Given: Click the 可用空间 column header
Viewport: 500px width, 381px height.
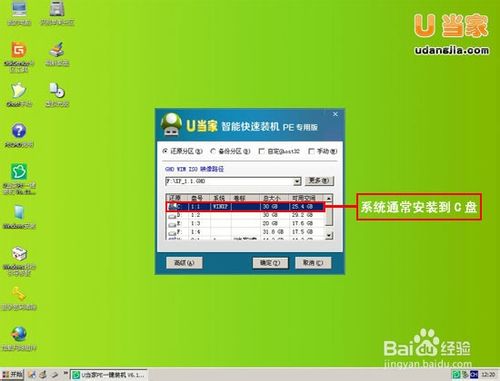Looking at the screenshot, I should pyautogui.click(x=306, y=198).
